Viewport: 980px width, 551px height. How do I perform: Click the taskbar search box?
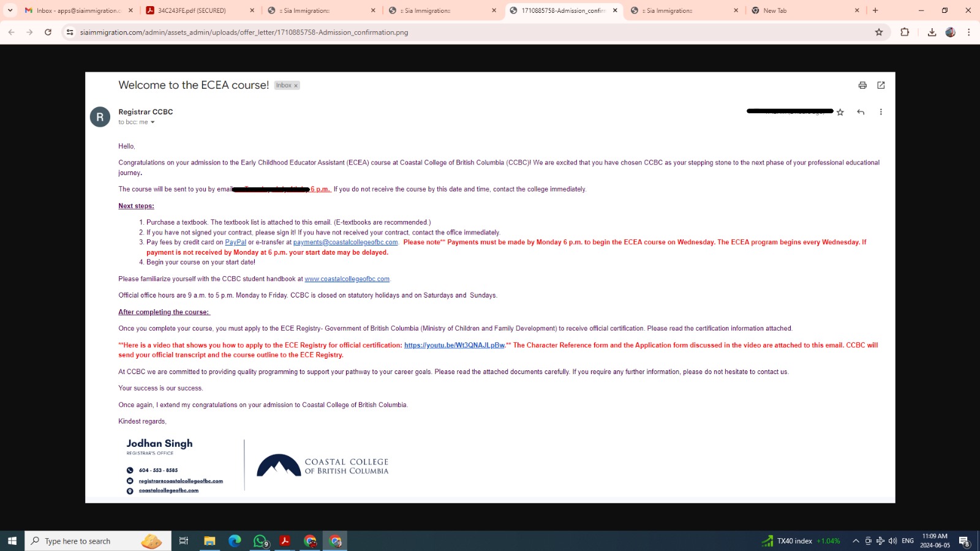[x=98, y=541]
